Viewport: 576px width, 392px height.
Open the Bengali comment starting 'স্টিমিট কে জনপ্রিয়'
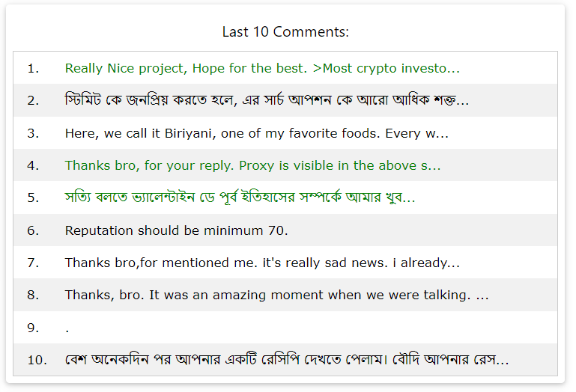click(267, 100)
